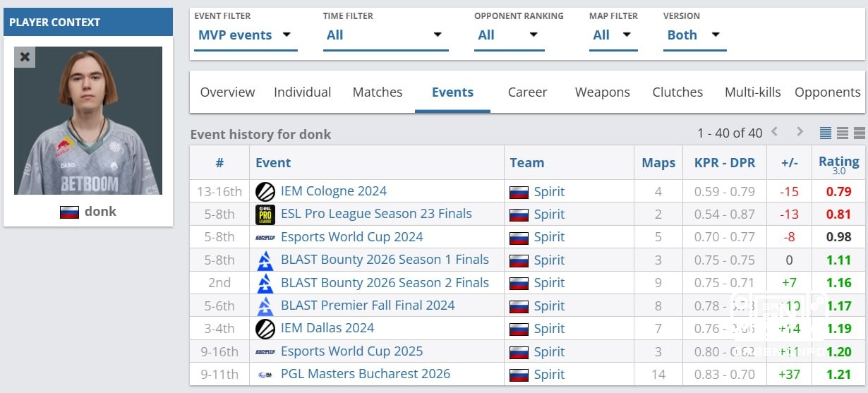This screenshot has height=393, width=868.
Task: Click donk's player photo thumbnail
Action: (x=88, y=121)
